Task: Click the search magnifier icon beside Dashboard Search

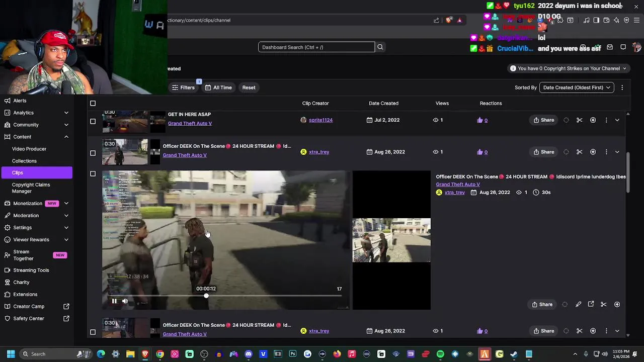Action: click(380, 47)
